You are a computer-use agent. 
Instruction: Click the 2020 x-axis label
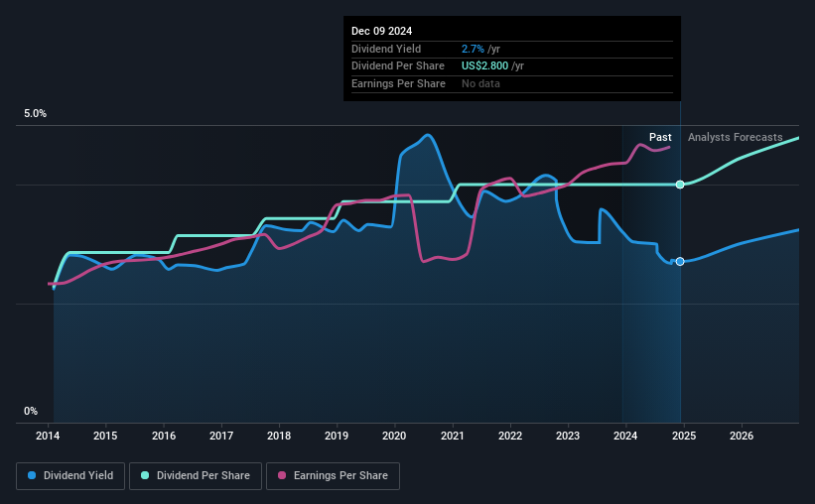394,436
